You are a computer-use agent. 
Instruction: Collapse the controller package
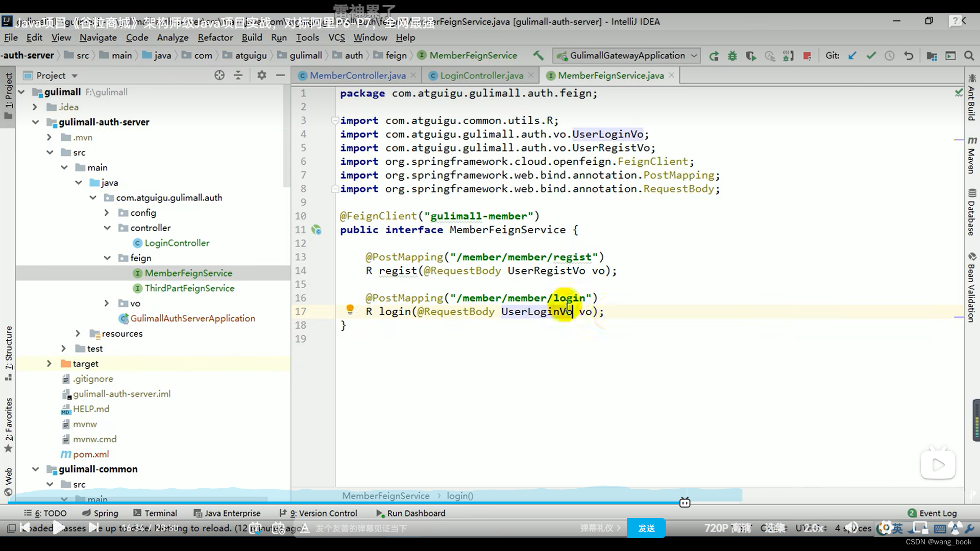(x=107, y=228)
